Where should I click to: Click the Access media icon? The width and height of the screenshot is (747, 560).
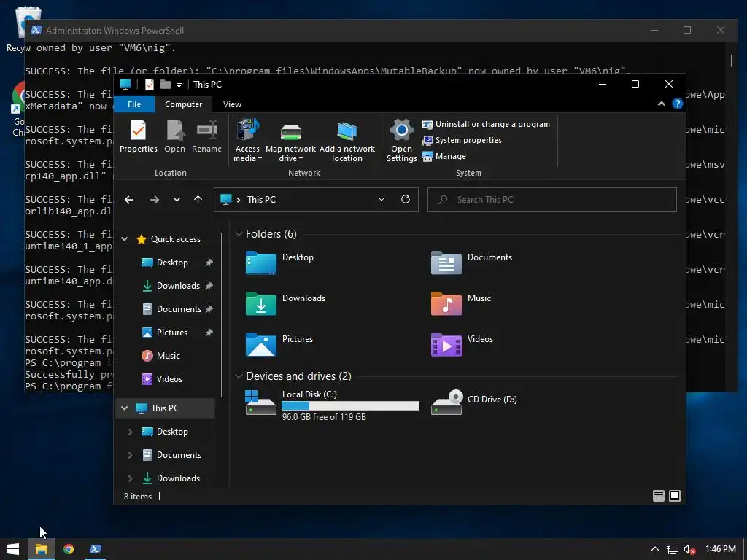pos(248,140)
